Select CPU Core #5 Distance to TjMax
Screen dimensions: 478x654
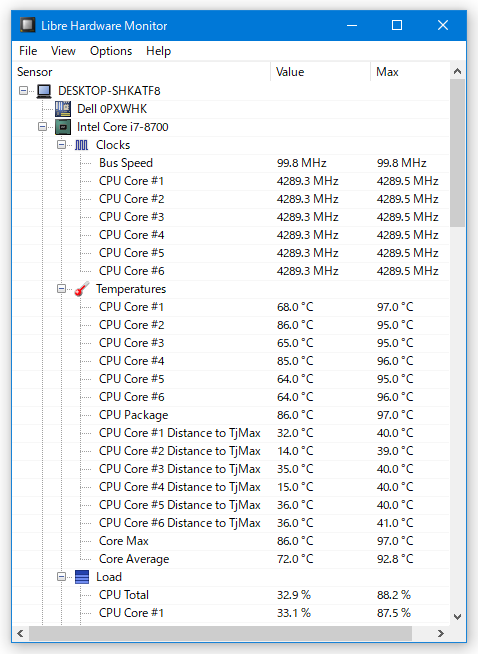[231, 505]
